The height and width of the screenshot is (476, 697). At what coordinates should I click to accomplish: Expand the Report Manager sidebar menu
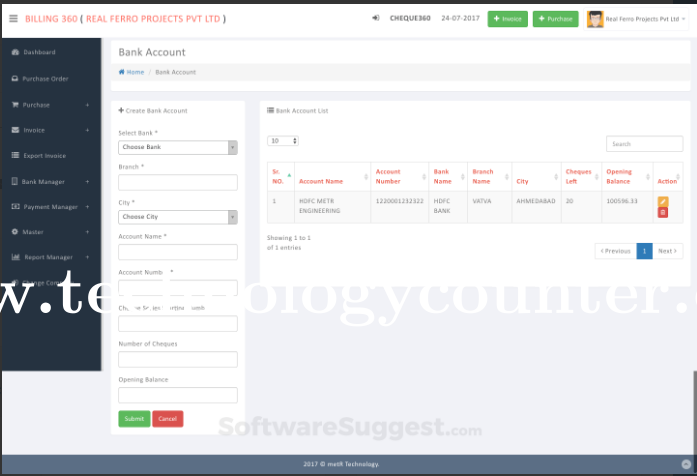pyautogui.click(x=51, y=257)
